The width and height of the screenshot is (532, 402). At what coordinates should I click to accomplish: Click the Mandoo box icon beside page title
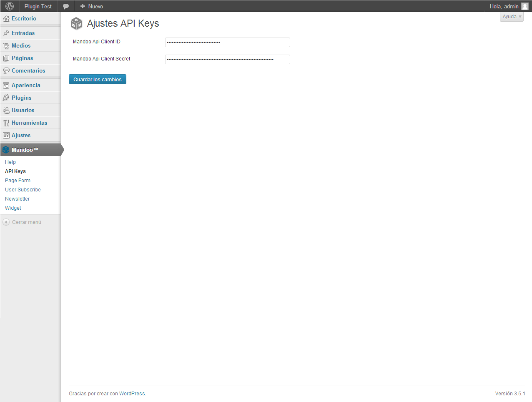point(76,24)
